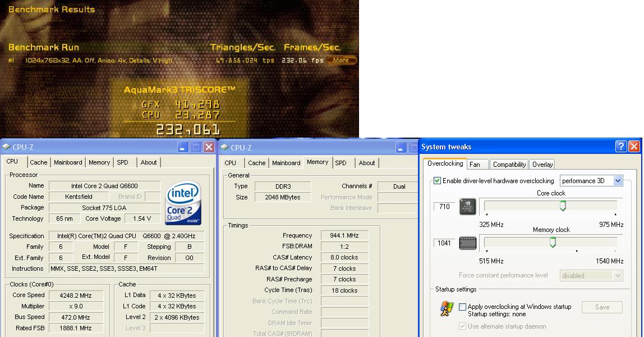Click the GPU chip icon beside Core clock
Viewport: 644px width, 337px height.
pos(467,207)
